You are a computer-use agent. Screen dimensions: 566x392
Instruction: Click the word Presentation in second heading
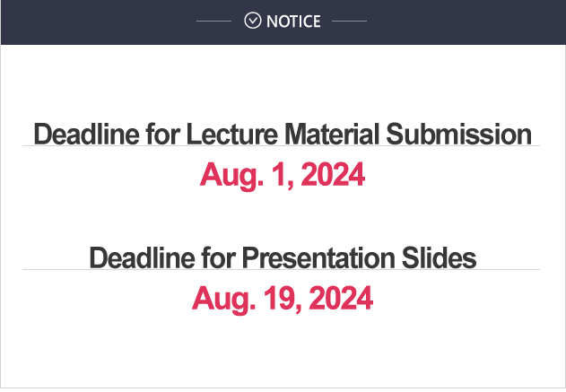click(x=318, y=257)
